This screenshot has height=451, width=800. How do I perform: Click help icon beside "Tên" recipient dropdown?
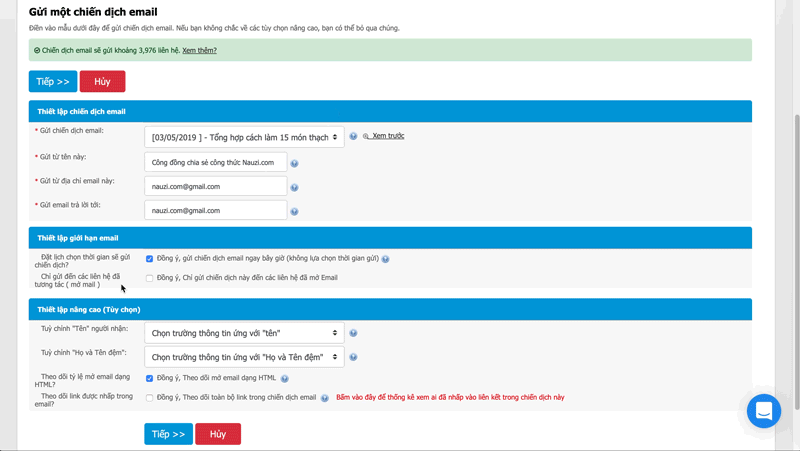(353, 333)
